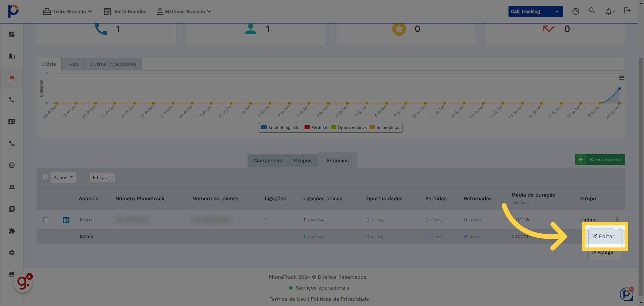Click the Novo anúncio button
The width and height of the screenshot is (644, 306).
click(x=600, y=160)
